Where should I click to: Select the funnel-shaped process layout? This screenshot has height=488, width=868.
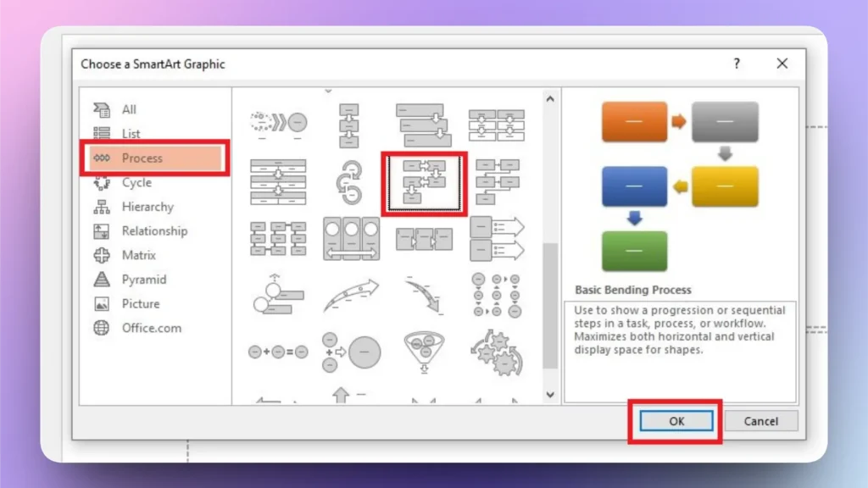pyautogui.click(x=423, y=352)
